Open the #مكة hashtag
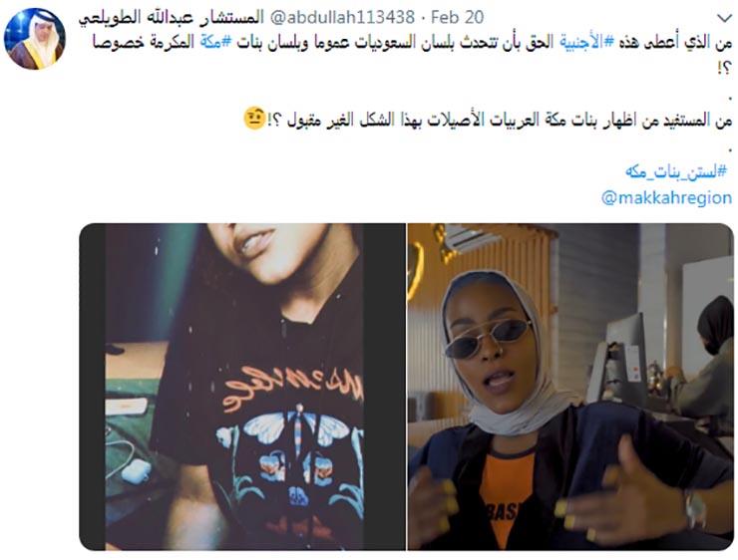Screen dimensions: 738x560 click(215, 42)
